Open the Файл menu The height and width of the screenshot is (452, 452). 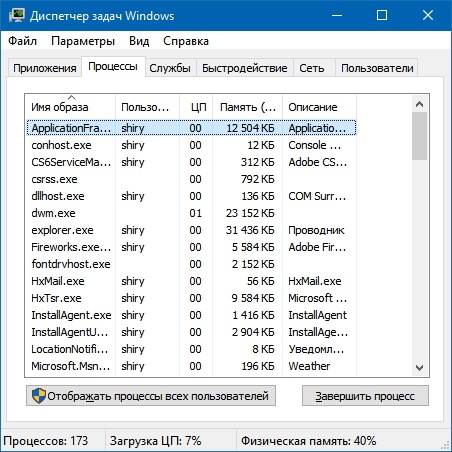click(22, 41)
